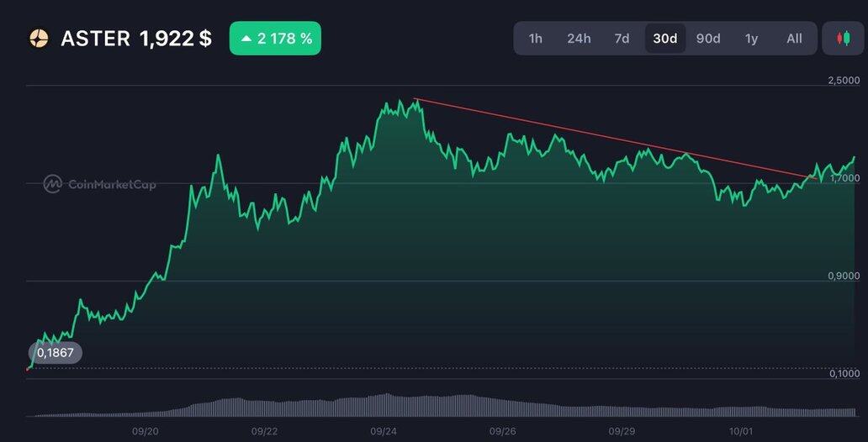The image size is (868, 442).
Task: Click the ASTER token name
Action: [95, 39]
